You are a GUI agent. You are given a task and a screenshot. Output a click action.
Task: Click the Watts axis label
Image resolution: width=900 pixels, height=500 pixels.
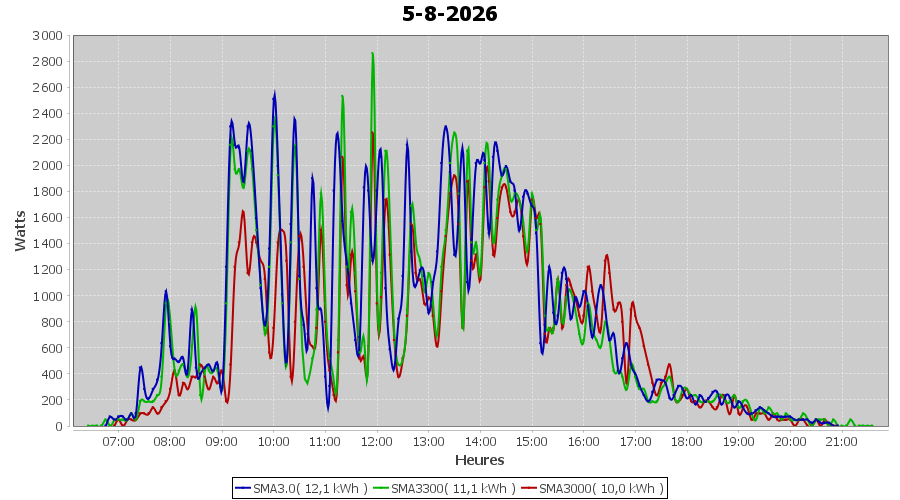(x=21, y=231)
